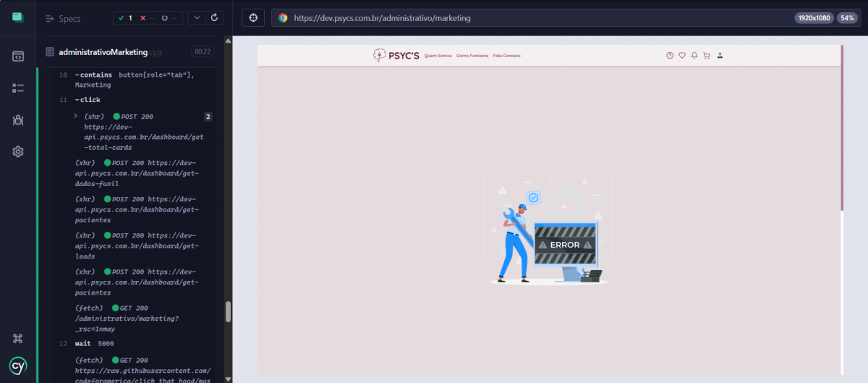
Task: Toggle the selector playground crosshair
Action: (253, 17)
